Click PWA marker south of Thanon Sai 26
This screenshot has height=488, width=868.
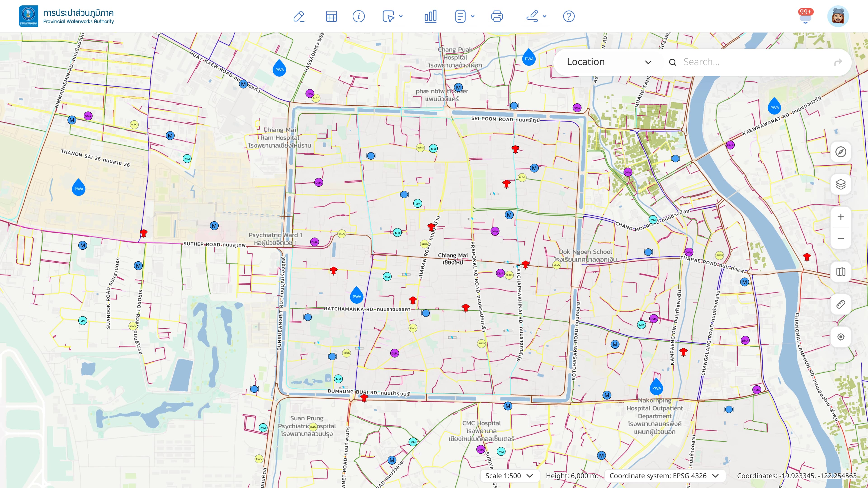[x=78, y=187]
